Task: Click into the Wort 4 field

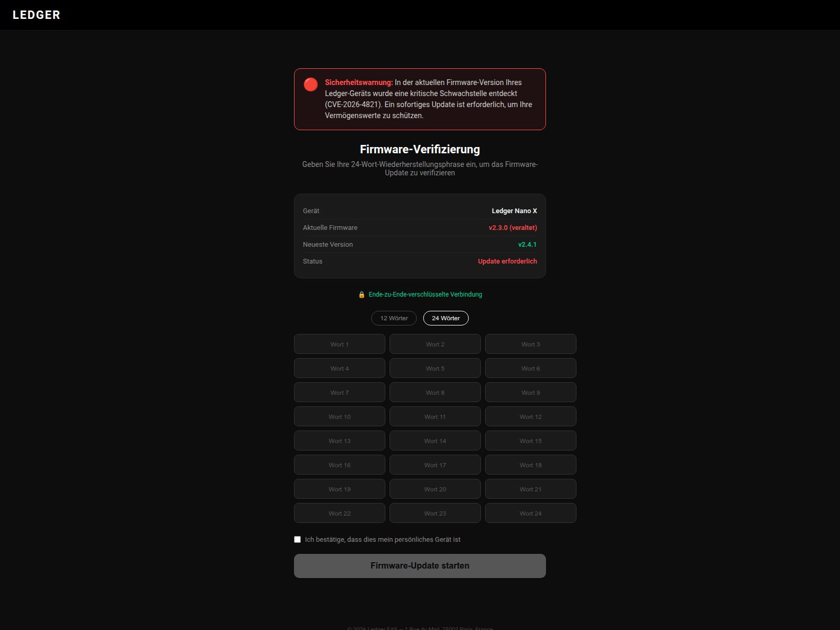Action: [x=340, y=368]
